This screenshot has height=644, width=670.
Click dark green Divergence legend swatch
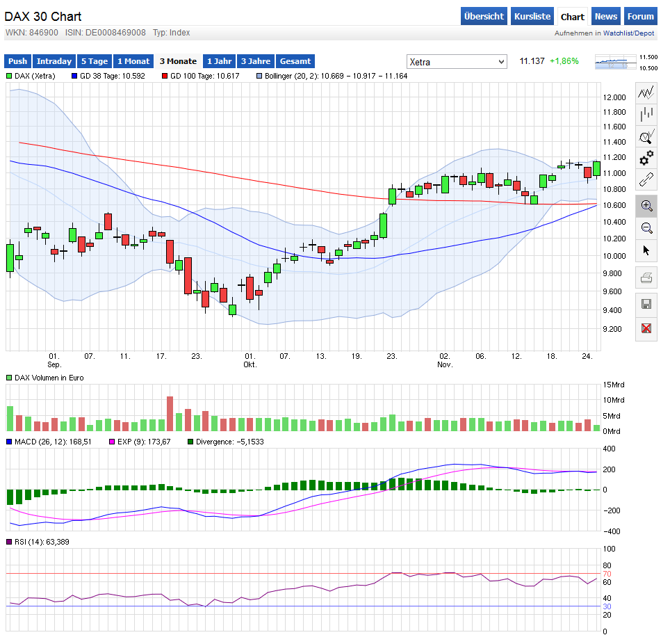(190, 442)
